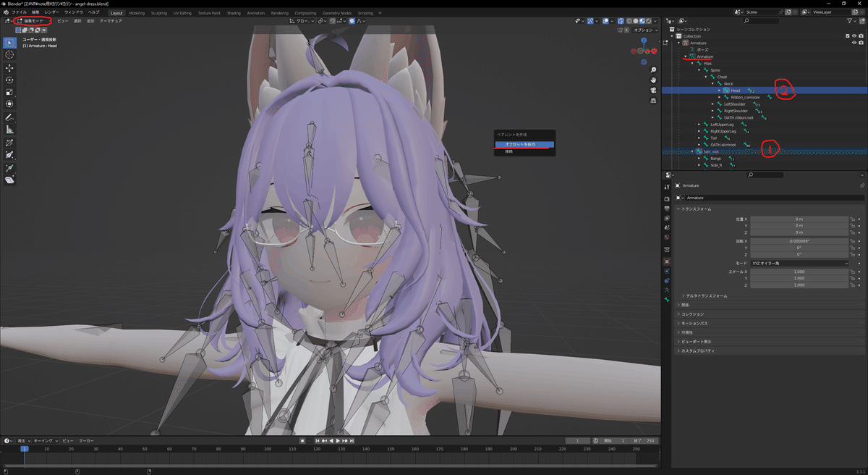Pin the properties editor with pin icon
Screen dimensions: 868x475
(861, 185)
